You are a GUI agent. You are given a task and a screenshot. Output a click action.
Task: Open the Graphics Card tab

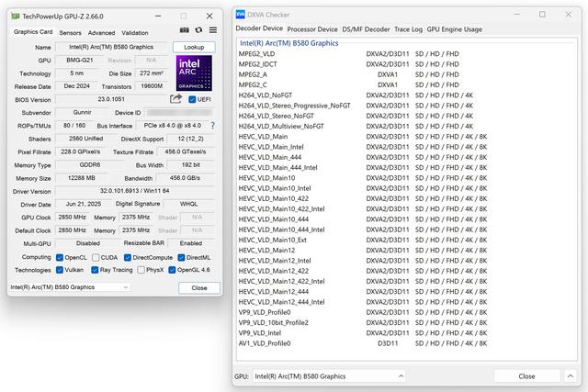33,32
